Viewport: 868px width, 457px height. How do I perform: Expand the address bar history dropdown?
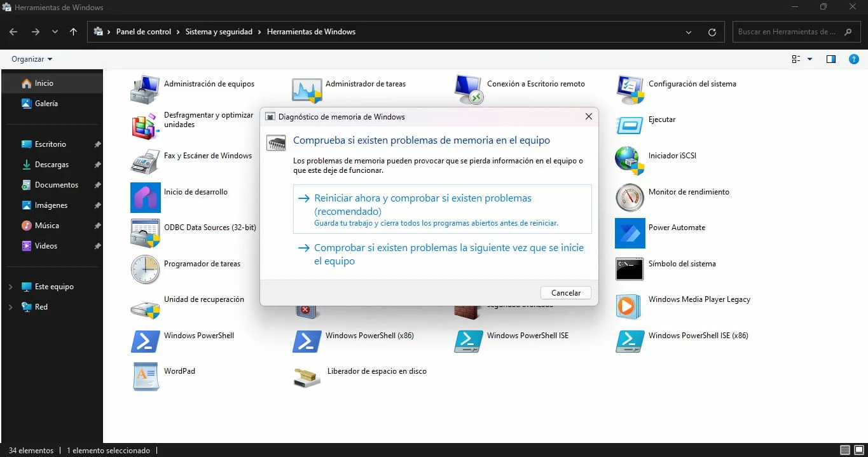click(x=689, y=32)
